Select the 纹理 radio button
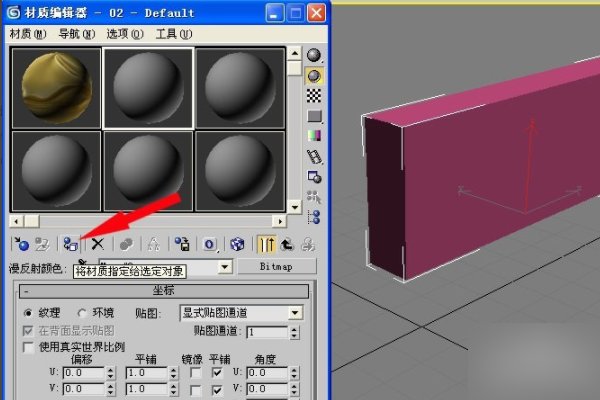 click(x=28, y=313)
